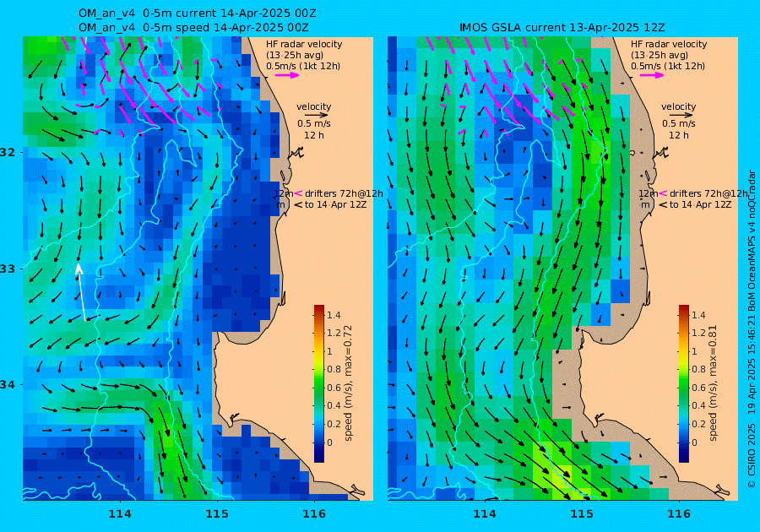Click the '1.2' tick on right colorbar
The image size is (760, 532).
pyautogui.click(x=698, y=334)
